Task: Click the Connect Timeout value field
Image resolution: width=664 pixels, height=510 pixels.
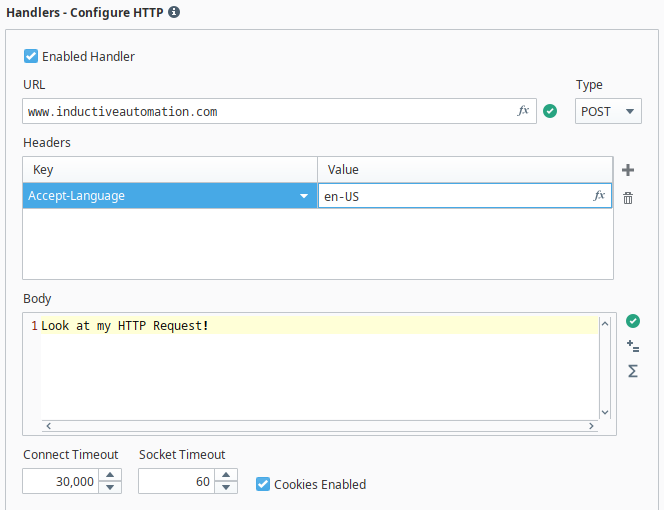Action: [x=61, y=481]
